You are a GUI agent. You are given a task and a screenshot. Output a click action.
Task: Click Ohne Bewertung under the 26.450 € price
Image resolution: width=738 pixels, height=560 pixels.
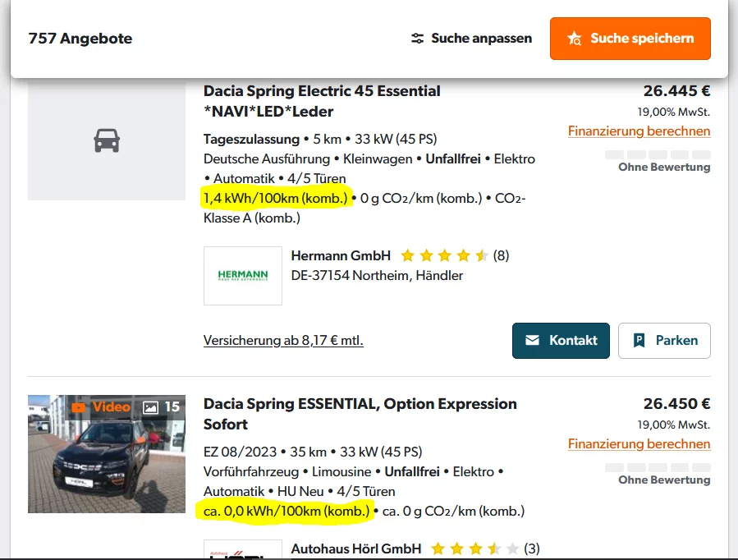(664, 480)
